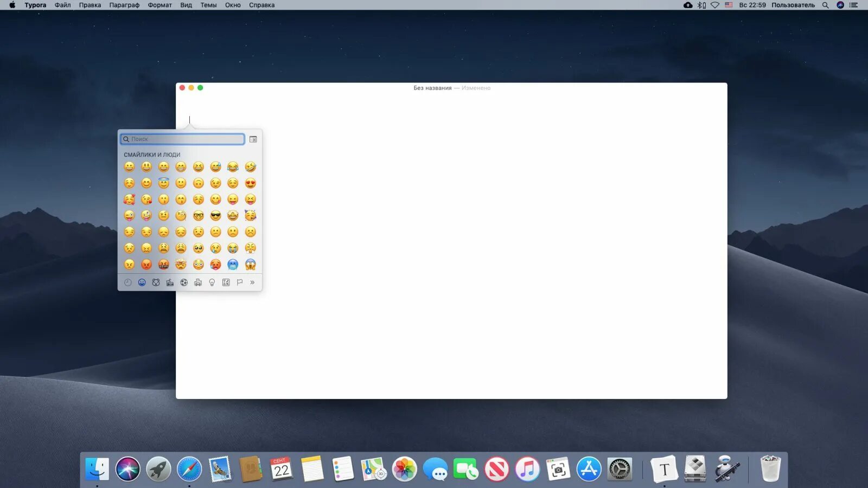Screen dimensions: 868x488
Task: Open the Вид menu
Action: [186, 5]
